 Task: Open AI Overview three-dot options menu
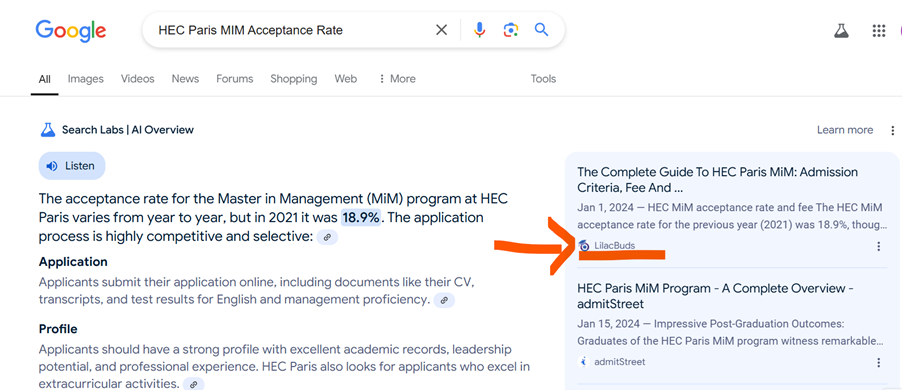click(x=893, y=130)
